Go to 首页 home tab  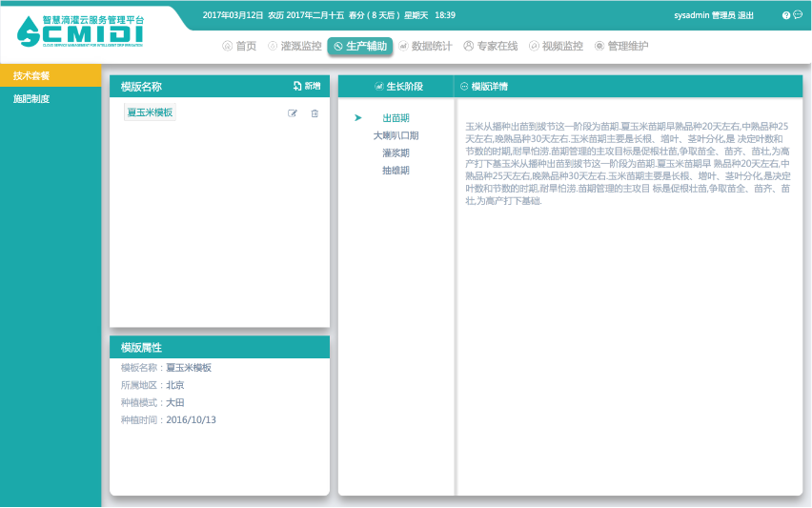tap(239, 46)
